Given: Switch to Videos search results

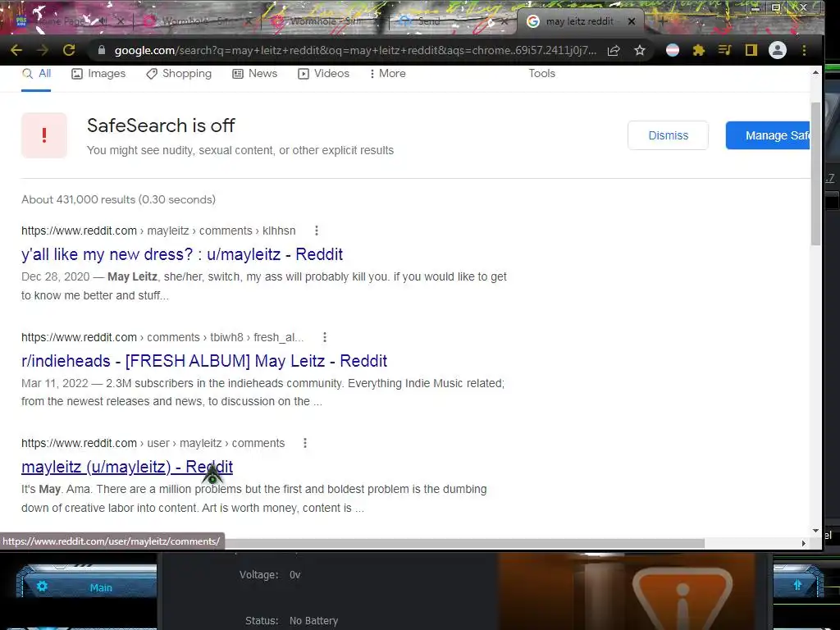Looking at the screenshot, I should (x=323, y=73).
